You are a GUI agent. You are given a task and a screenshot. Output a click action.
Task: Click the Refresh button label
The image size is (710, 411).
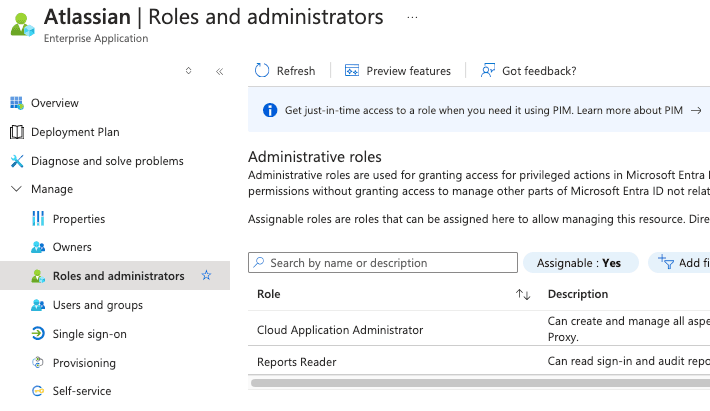coord(296,71)
